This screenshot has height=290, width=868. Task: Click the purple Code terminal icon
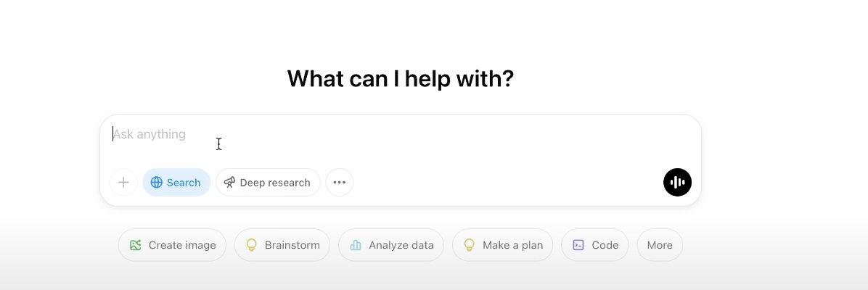click(578, 245)
